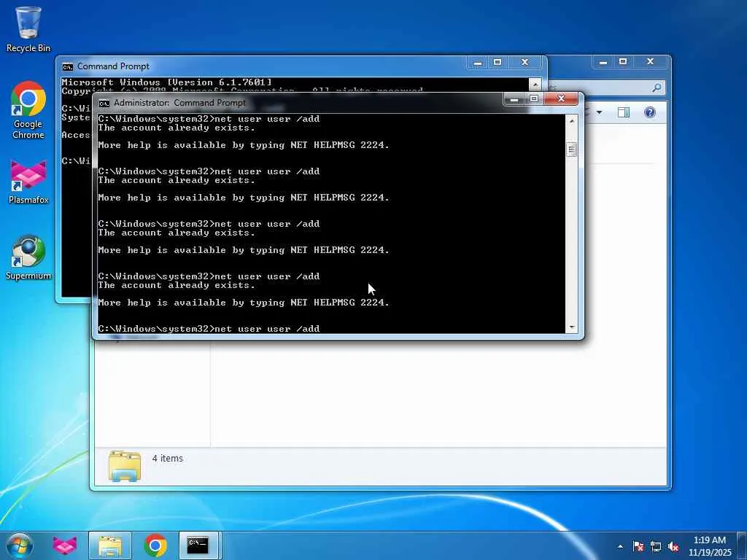Toggle Explorer preview pane button
This screenshot has width=747, height=560.
point(624,112)
